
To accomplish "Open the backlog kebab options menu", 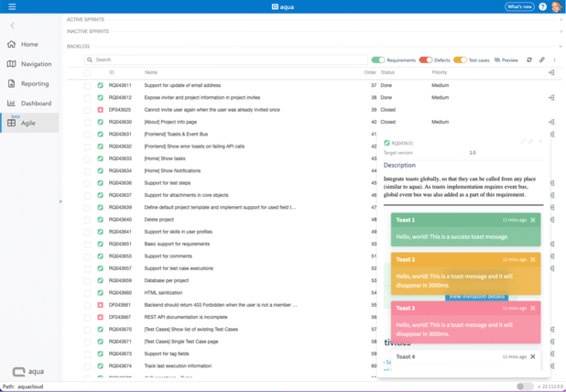I will click(554, 60).
